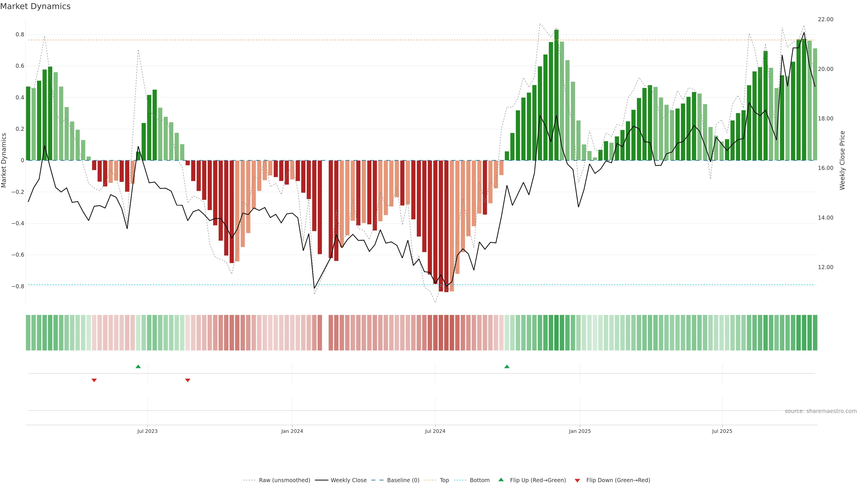Click the Jul 2024 axis label

tap(435, 431)
